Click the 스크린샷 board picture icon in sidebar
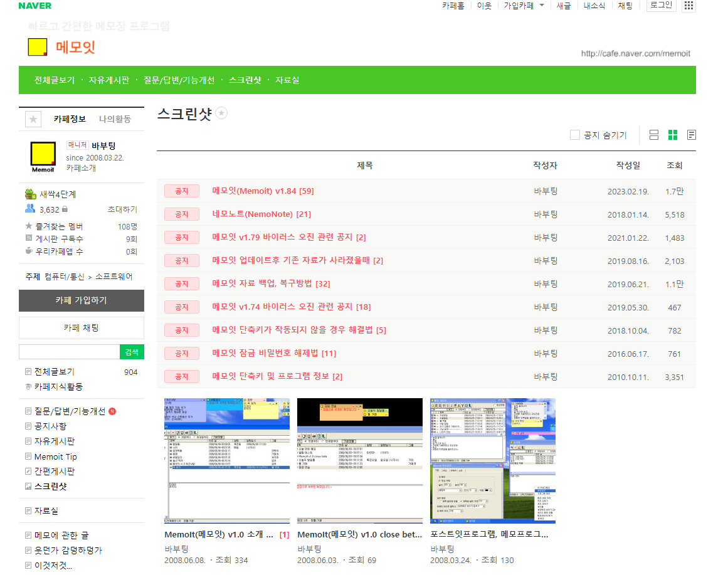 28,487
